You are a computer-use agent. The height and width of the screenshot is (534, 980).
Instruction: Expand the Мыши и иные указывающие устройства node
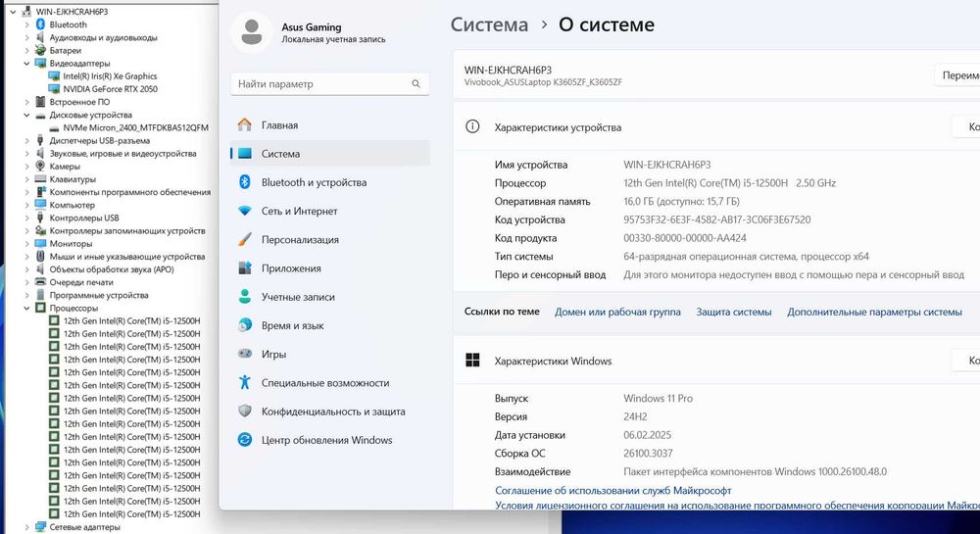[26, 257]
